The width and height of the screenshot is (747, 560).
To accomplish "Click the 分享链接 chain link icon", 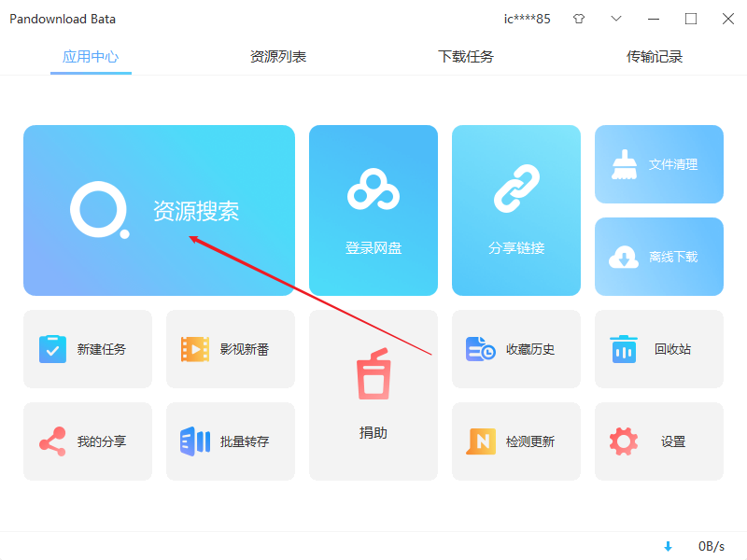I will pos(516,189).
